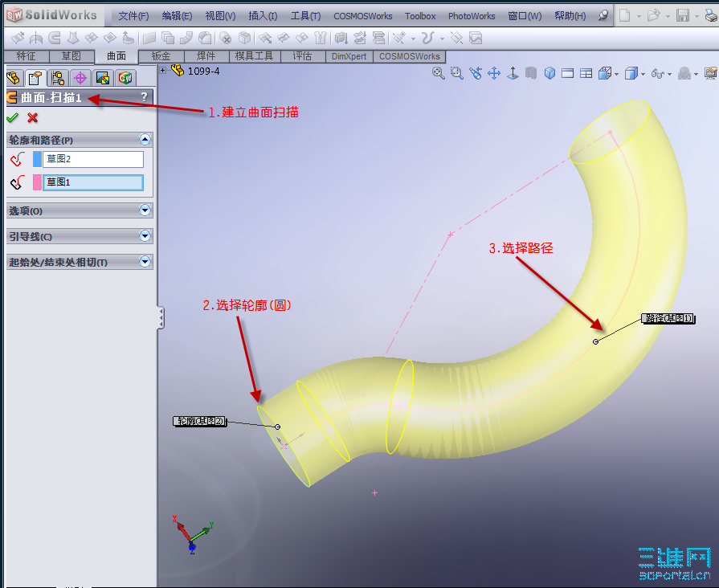Select the 草图2 profile selection field
Screen dimensions: 719x588
pyautogui.click(x=93, y=159)
